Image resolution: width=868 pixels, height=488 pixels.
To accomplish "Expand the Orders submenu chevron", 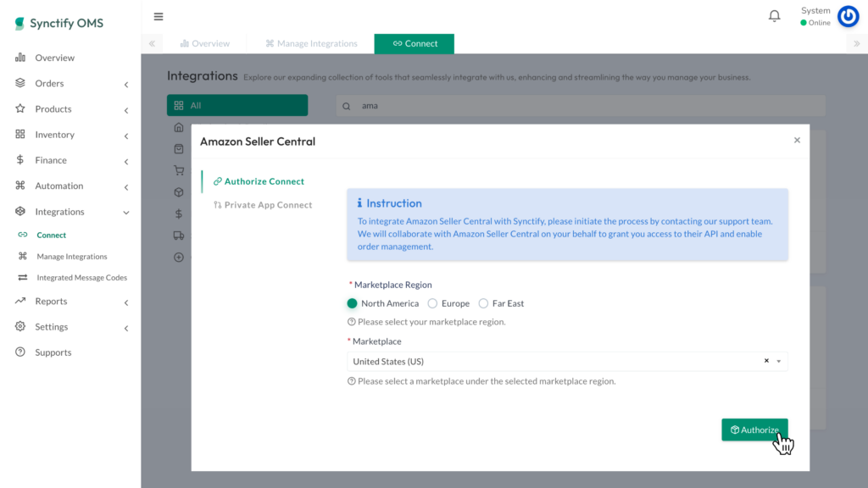I will (126, 85).
